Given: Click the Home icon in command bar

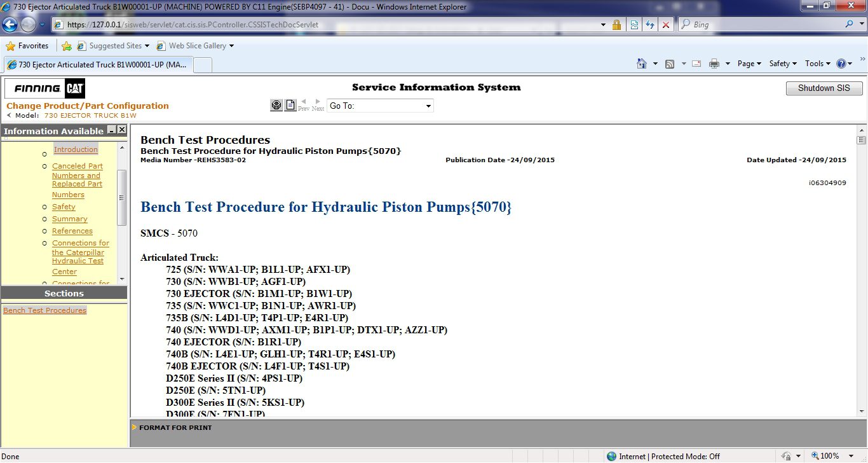Looking at the screenshot, I should click(642, 64).
